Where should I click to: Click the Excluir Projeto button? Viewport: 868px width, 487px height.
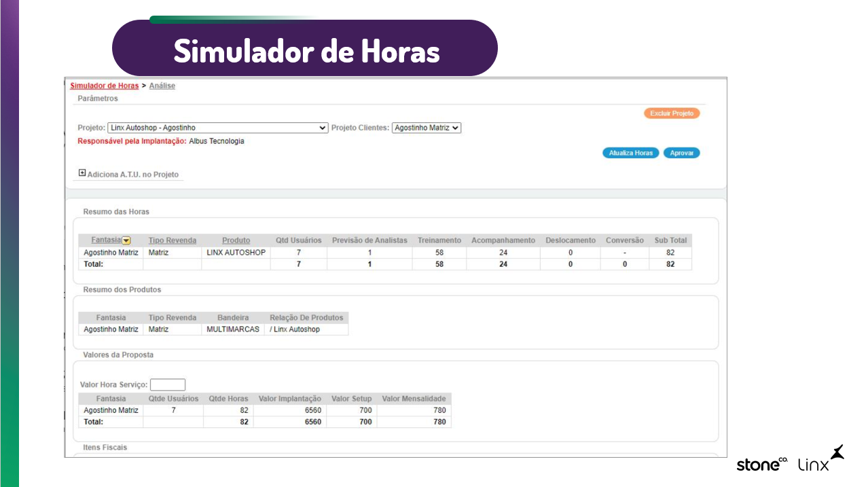(x=672, y=113)
